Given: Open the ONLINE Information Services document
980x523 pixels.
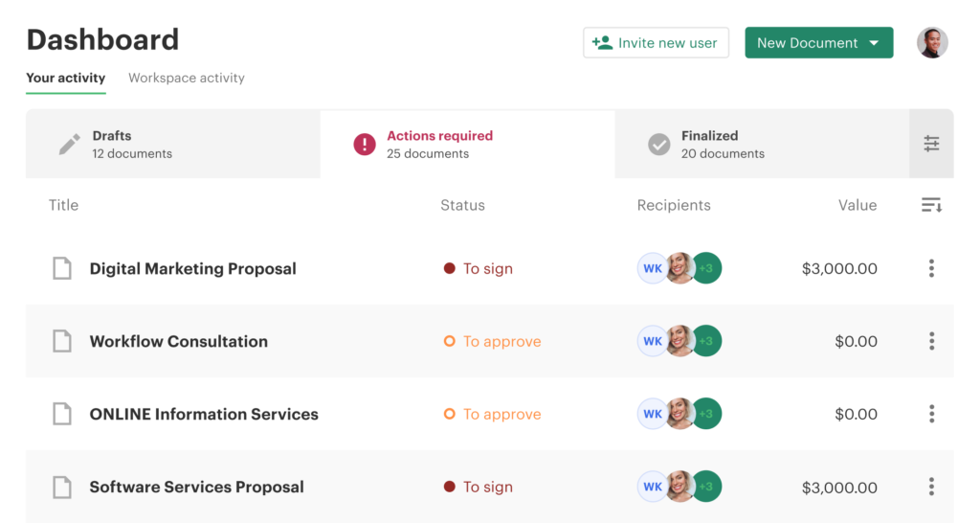Looking at the screenshot, I should (x=204, y=415).
